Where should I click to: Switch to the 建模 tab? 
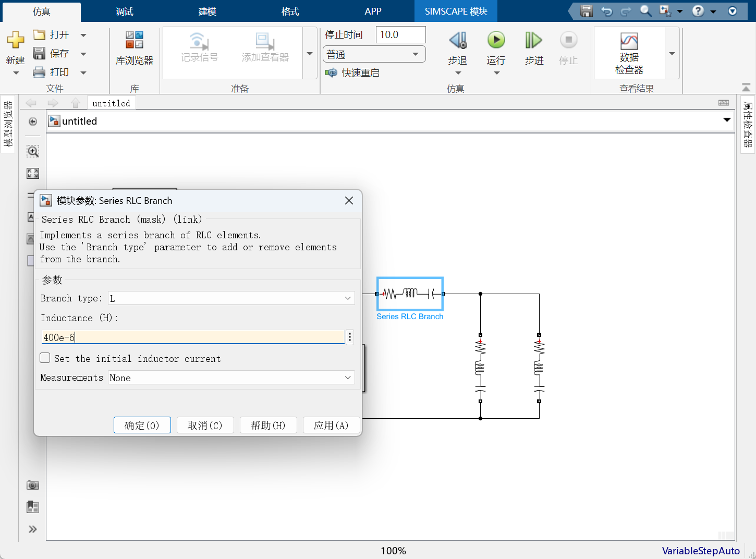coord(208,11)
